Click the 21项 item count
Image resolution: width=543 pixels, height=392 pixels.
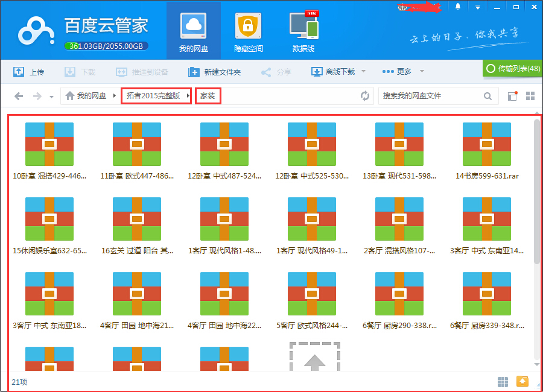click(x=19, y=382)
